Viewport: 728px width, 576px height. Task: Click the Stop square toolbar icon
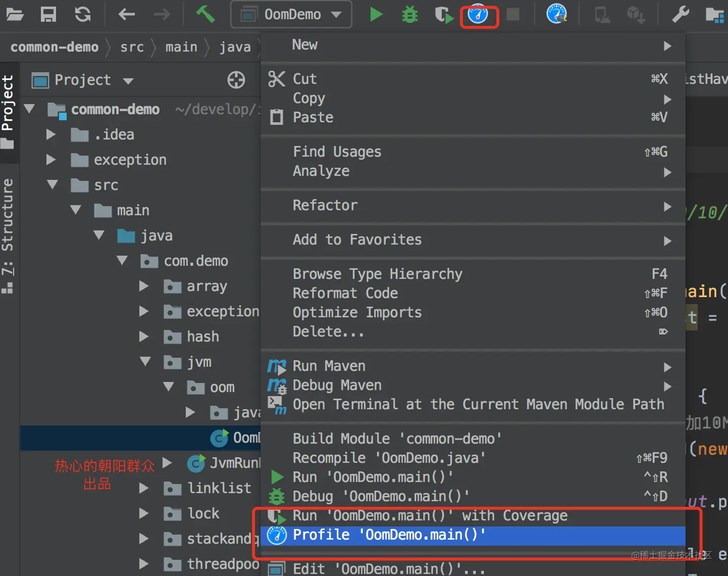click(x=513, y=14)
